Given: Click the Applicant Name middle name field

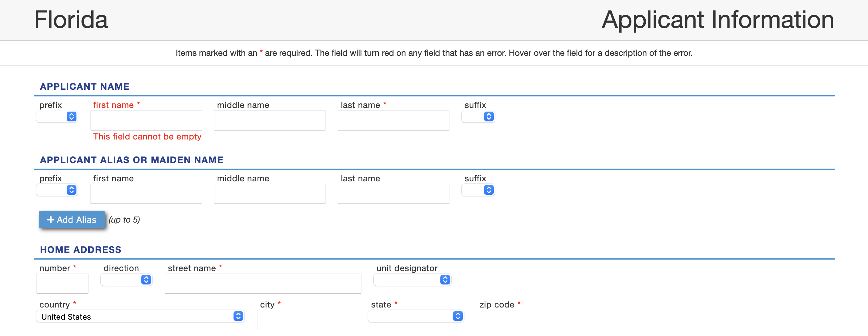Looking at the screenshot, I should pyautogui.click(x=270, y=120).
